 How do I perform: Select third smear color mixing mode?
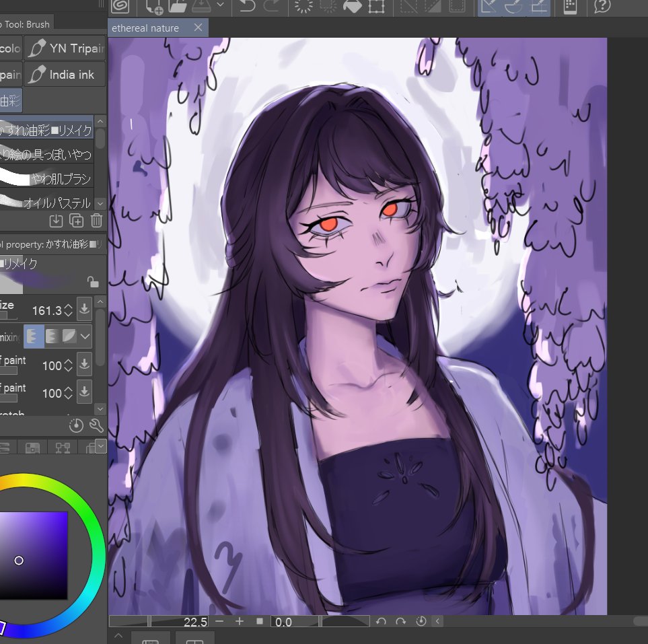[69, 336]
